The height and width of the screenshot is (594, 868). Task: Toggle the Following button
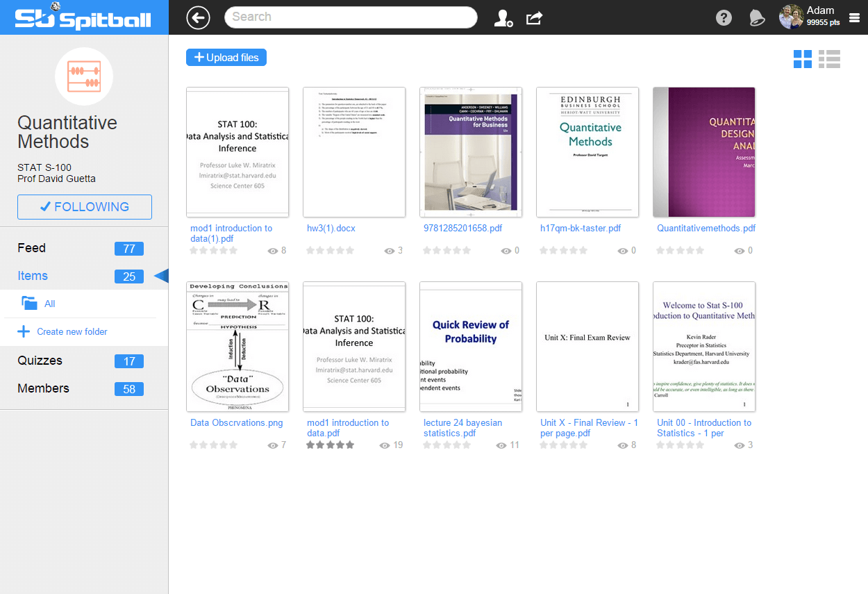point(85,207)
